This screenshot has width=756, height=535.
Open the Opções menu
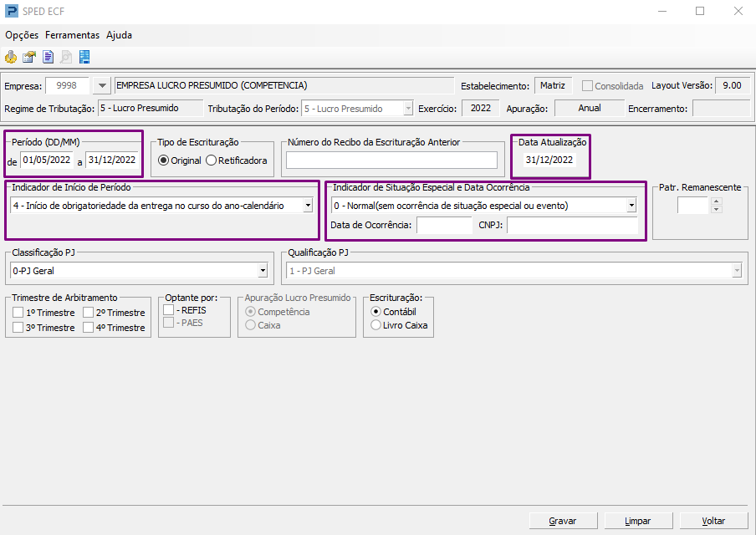(22, 35)
